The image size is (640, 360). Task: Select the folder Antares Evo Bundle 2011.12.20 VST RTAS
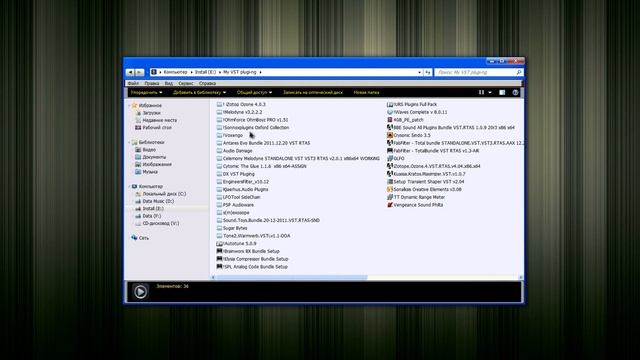(x=263, y=143)
